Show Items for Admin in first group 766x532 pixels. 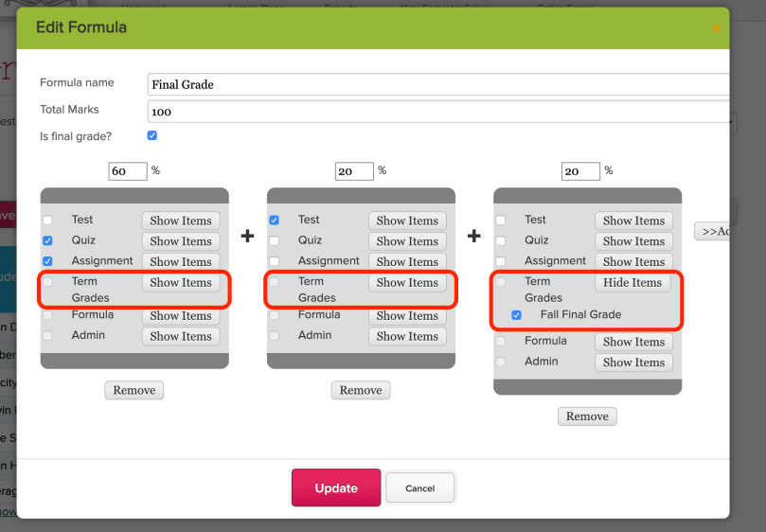(180, 336)
